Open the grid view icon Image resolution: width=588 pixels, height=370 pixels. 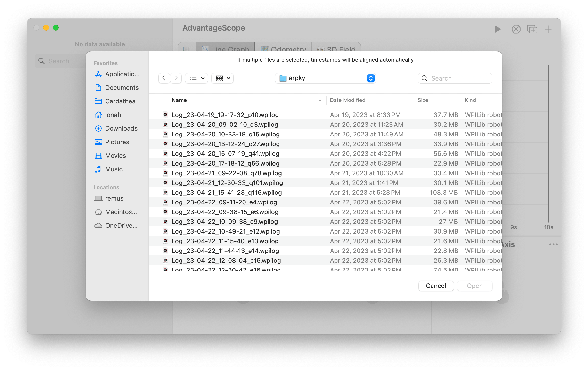click(x=220, y=78)
